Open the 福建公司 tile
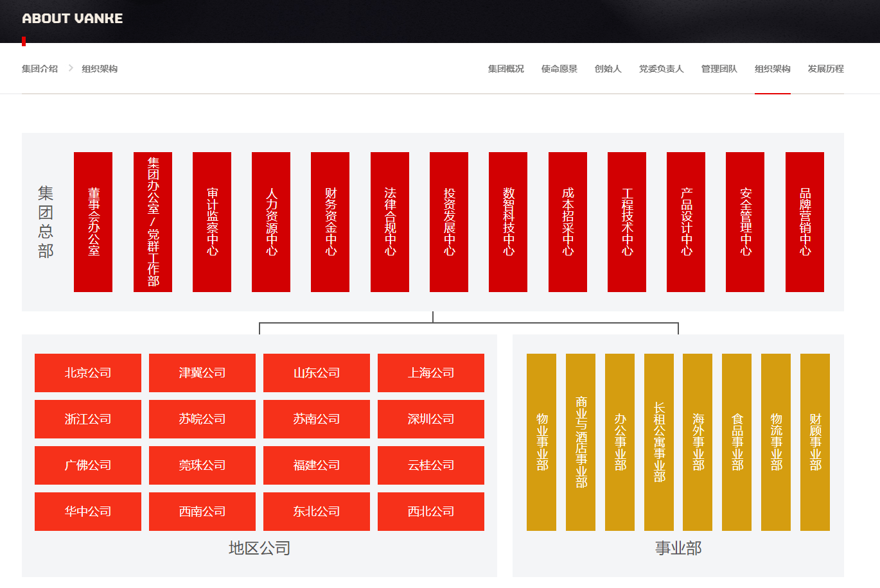The image size is (880, 588). pyautogui.click(x=317, y=465)
